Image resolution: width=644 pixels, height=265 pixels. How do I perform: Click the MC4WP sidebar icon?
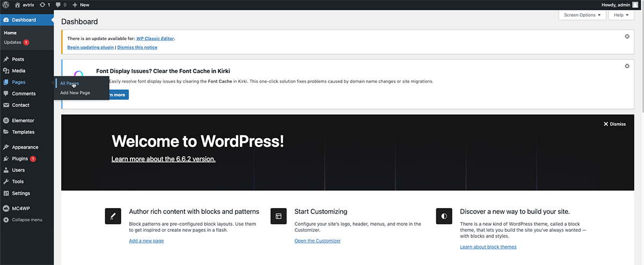[x=6, y=208]
